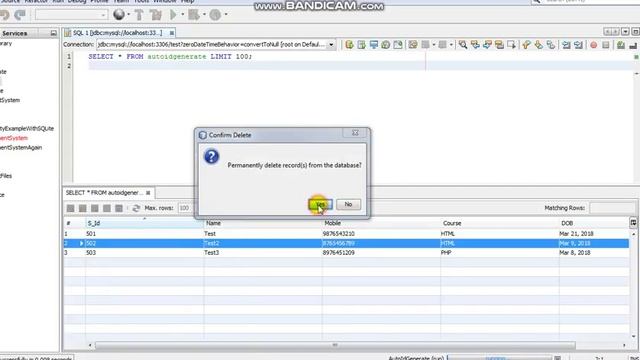The height and width of the screenshot is (360, 640).
Task: Click the Run Project play icon
Action: 173,15
